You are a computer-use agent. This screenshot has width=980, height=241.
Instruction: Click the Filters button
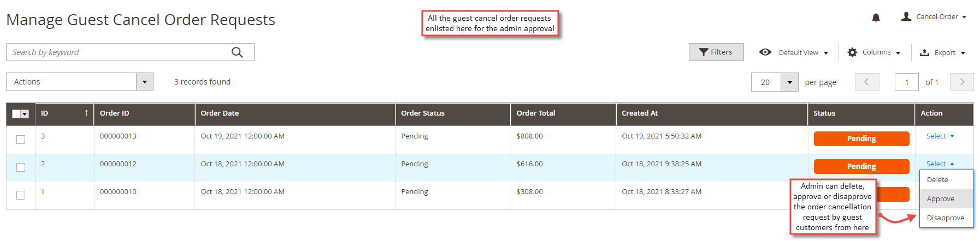[716, 52]
